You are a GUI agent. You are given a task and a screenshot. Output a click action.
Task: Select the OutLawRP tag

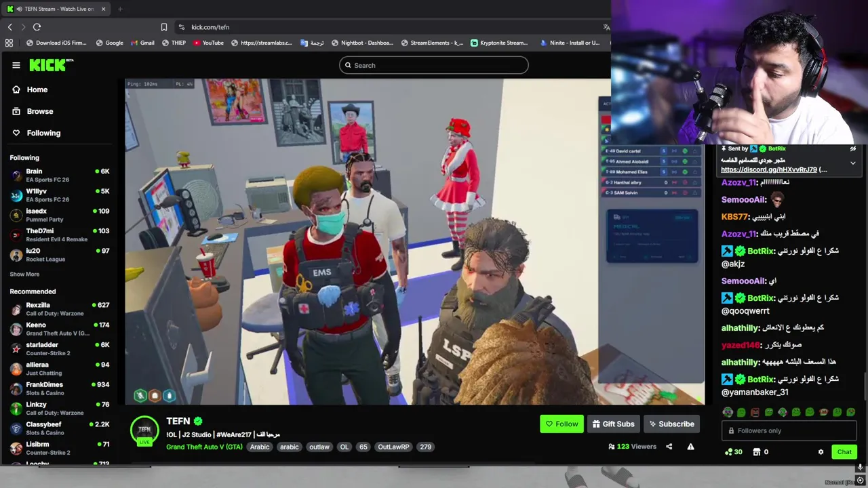[x=393, y=447]
